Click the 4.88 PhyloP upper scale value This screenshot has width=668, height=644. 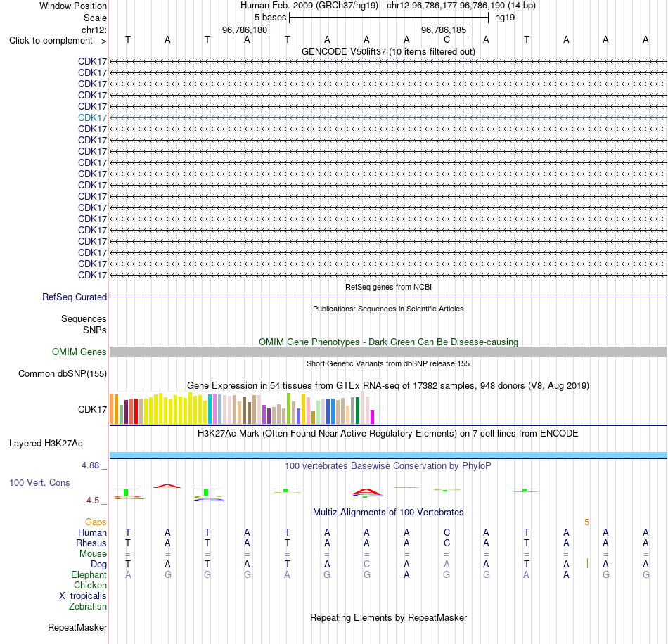pyautogui.click(x=90, y=465)
